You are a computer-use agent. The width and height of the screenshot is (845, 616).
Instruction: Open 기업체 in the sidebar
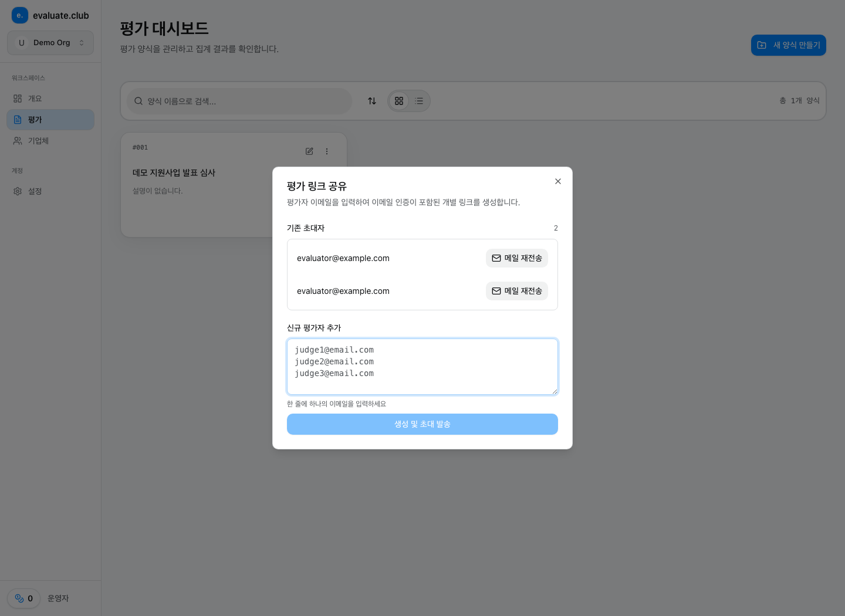point(50,141)
